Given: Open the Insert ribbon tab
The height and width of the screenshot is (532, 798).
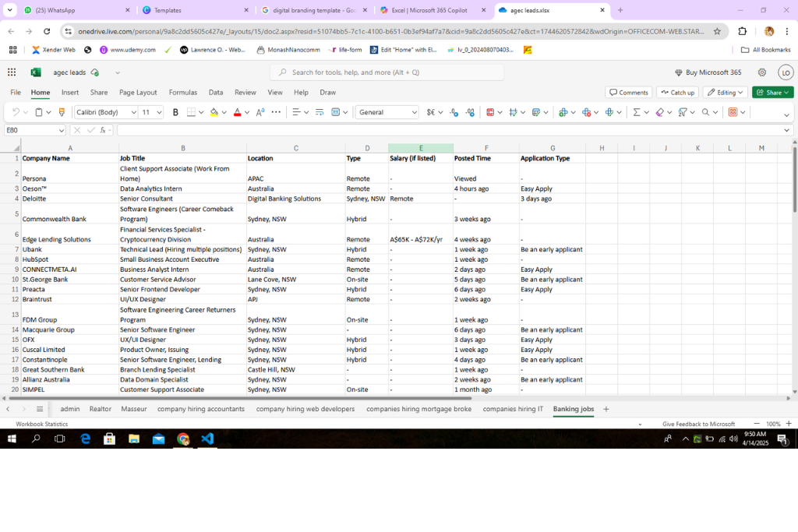Looking at the screenshot, I should point(70,93).
